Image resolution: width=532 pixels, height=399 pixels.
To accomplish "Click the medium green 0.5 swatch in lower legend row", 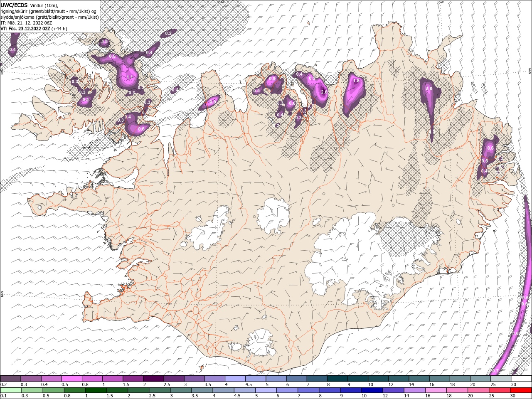I will coord(54,390).
